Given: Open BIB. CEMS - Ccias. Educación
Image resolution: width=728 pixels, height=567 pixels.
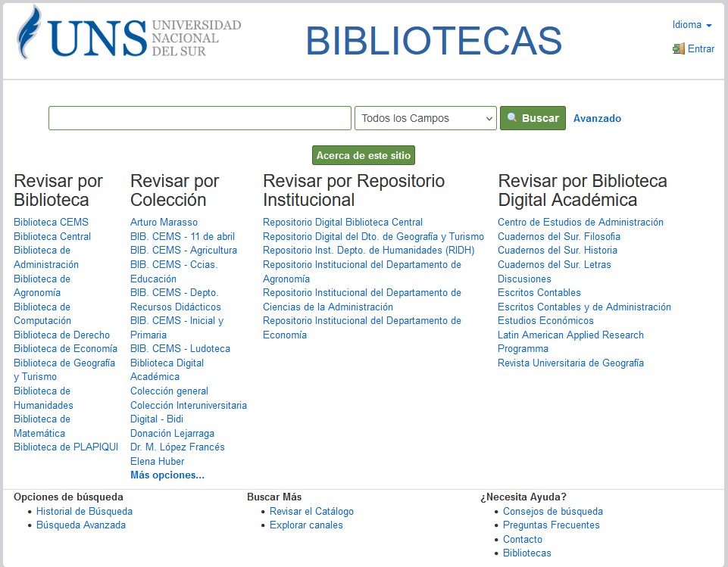Looking at the screenshot, I should click(174, 272).
